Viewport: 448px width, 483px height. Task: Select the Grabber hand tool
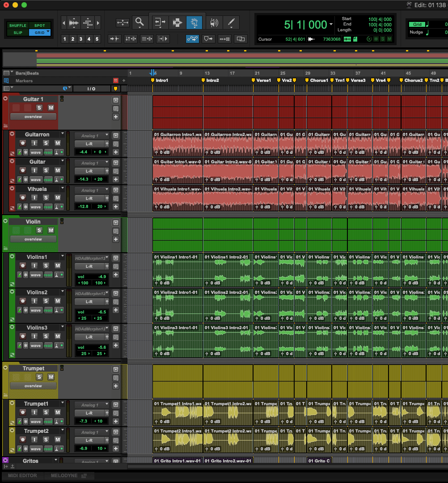[194, 22]
